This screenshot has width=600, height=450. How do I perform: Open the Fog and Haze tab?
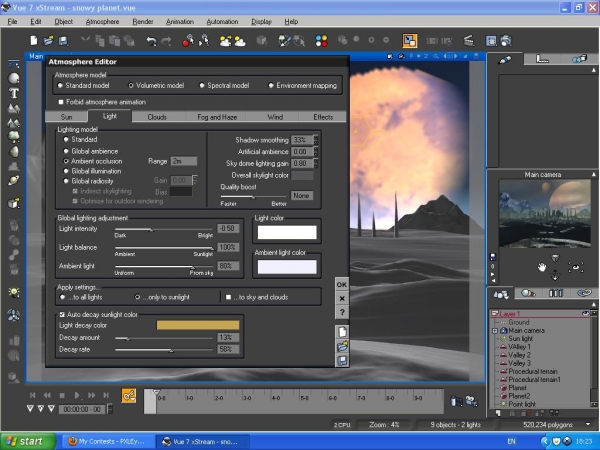click(x=217, y=117)
